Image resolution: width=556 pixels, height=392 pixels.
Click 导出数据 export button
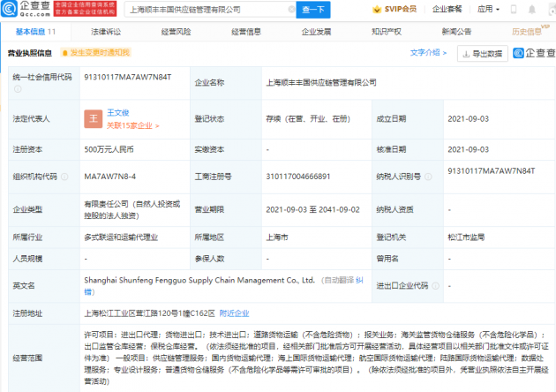click(483, 54)
